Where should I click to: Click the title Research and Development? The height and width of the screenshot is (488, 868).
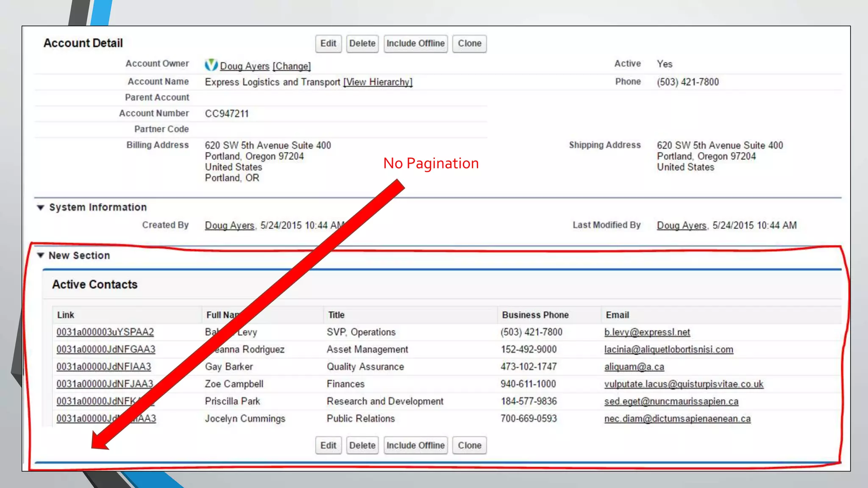point(385,401)
